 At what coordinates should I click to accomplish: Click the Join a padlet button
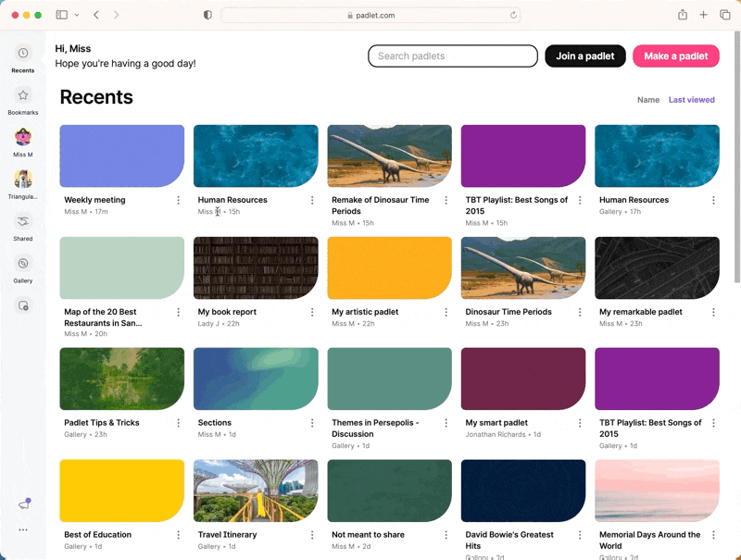pos(585,56)
